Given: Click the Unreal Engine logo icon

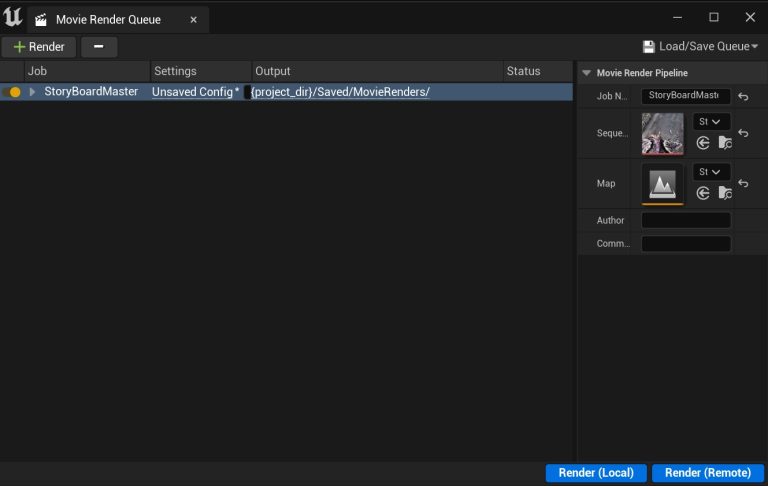Looking at the screenshot, I should [x=12, y=17].
